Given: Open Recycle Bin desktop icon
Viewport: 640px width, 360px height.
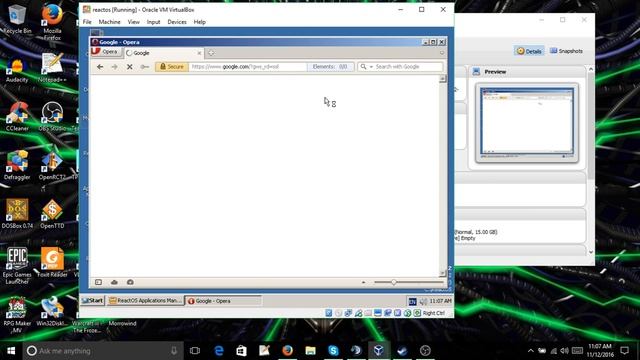Looking at the screenshot, I should click(17, 18).
